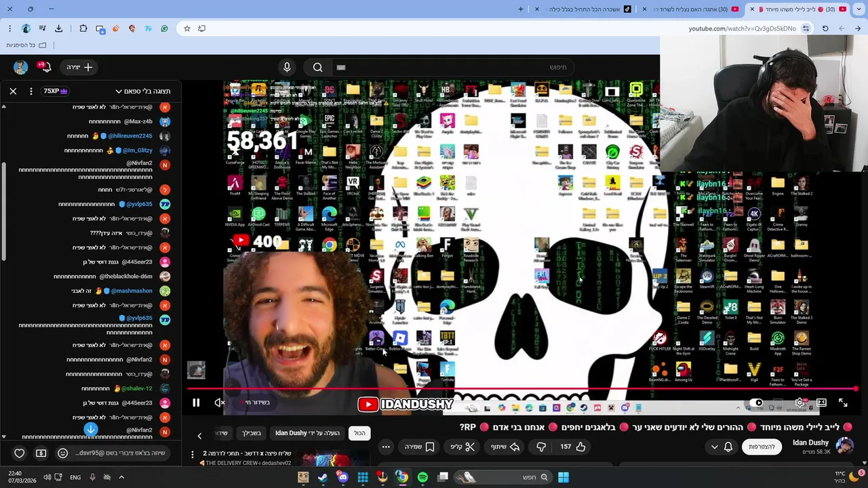Switch to the second YouTube tab
The image size is (868, 488).
[692, 9]
